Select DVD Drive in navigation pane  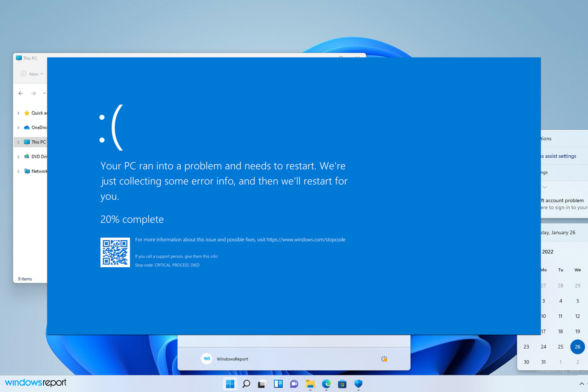(36, 156)
